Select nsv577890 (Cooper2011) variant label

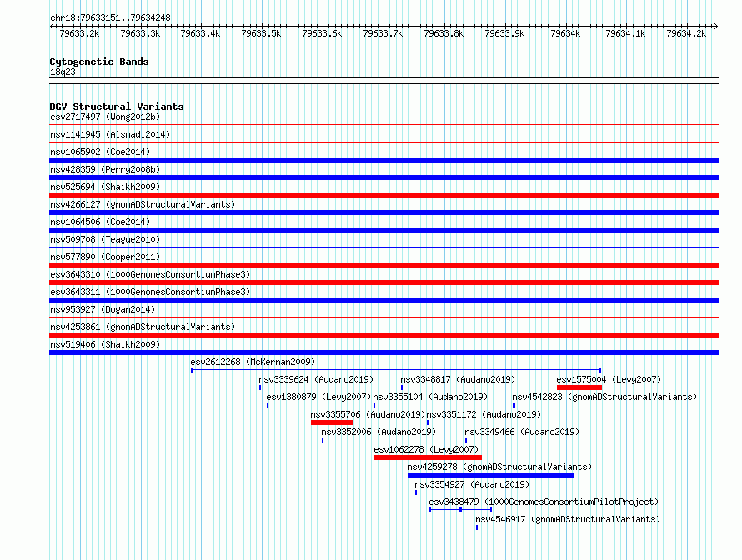(105, 257)
